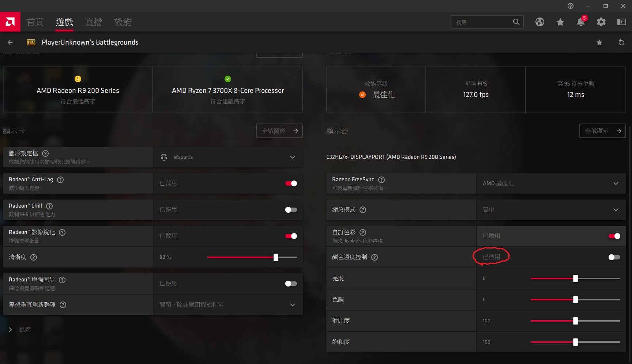Click the 搜尋 search field

(x=482, y=22)
